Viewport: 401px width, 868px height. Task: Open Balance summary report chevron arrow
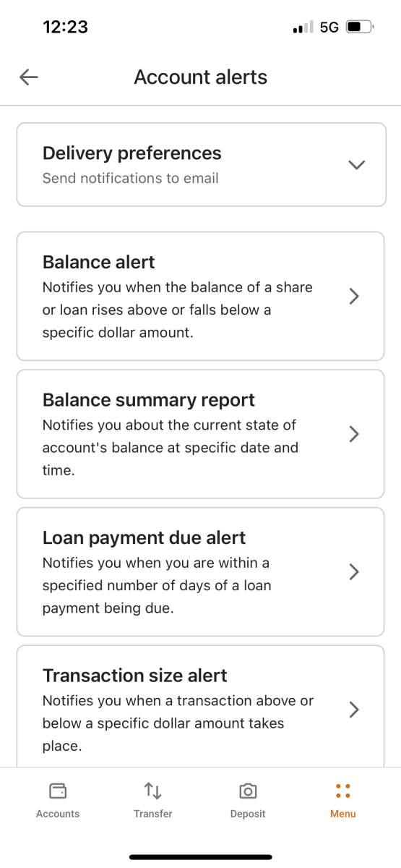coord(354,434)
